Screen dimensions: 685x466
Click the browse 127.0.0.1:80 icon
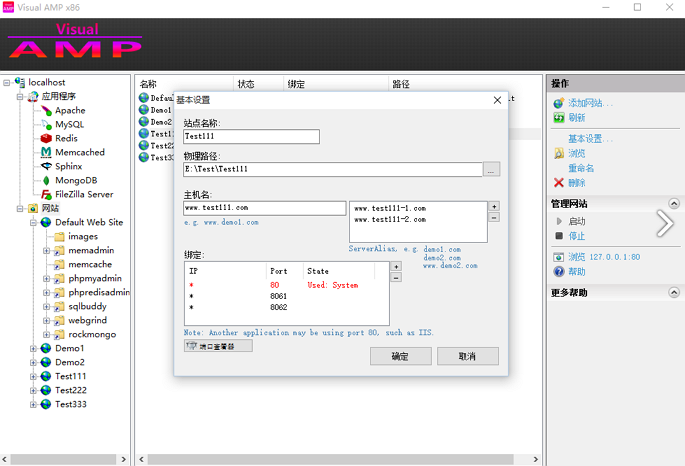[x=559, y=257]
